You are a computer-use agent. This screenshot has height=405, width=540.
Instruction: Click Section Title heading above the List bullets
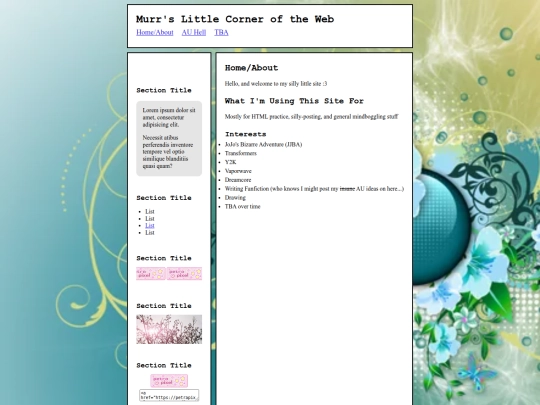[164, 198]
